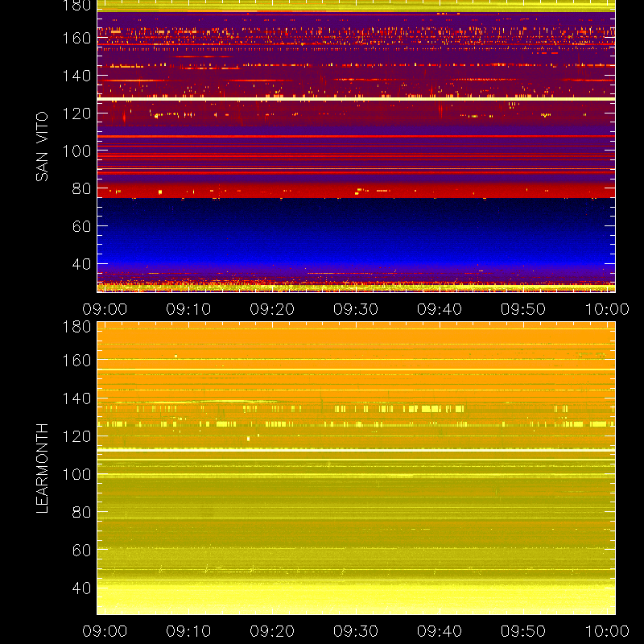Viewport: 644px width, 644px height.
Task: Pick 09:50 time label below San Vito plot
Action: point(523,309)
